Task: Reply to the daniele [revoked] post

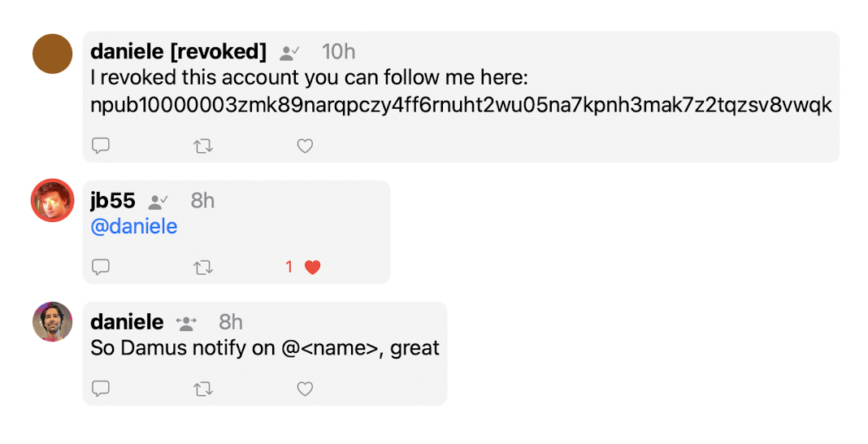Action: click(x=101, y=146)
